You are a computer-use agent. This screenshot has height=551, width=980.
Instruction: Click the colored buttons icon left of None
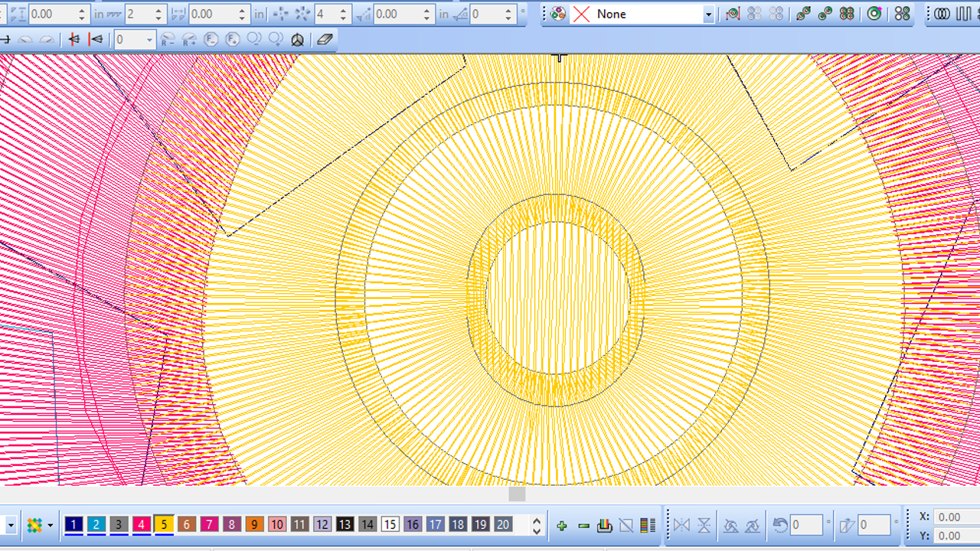pos(558,14)
